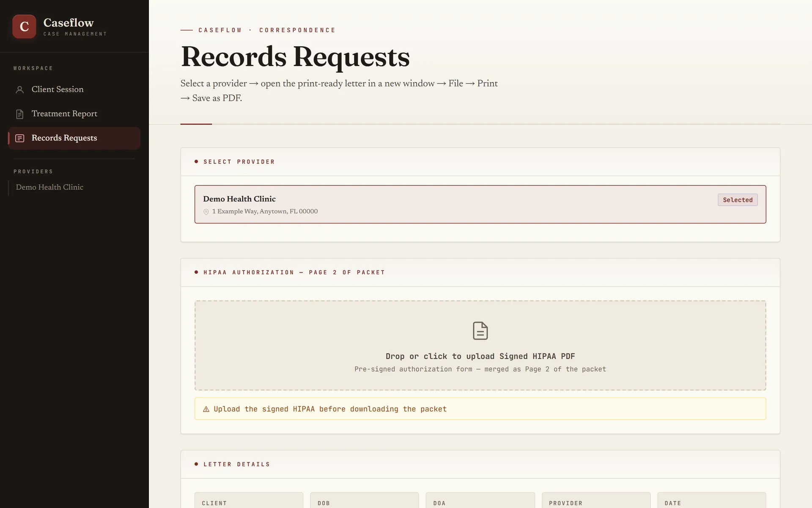Click the Caseflow red C logo

(24, 27)
